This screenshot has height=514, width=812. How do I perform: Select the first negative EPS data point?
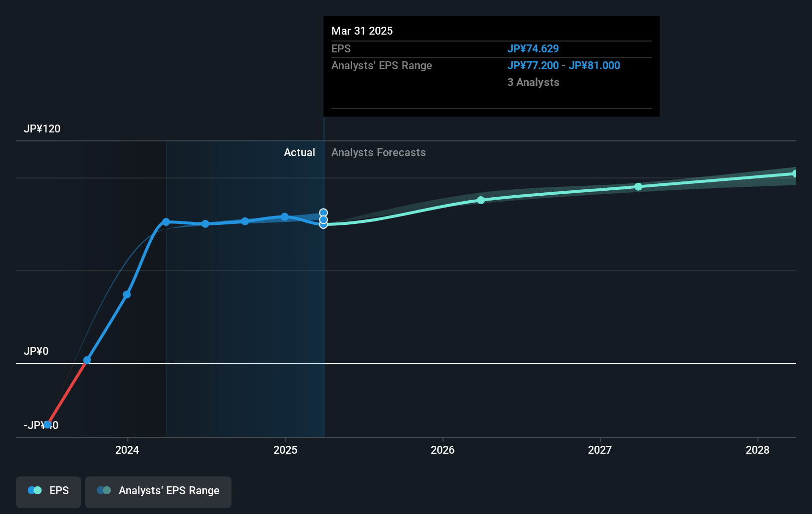(47, 425)
